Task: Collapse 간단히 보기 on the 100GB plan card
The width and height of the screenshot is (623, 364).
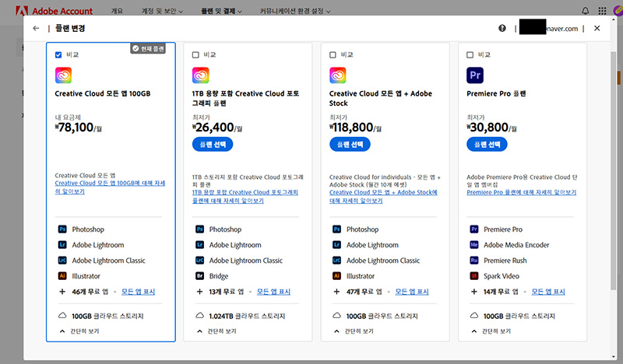Action: click(79, 331)
